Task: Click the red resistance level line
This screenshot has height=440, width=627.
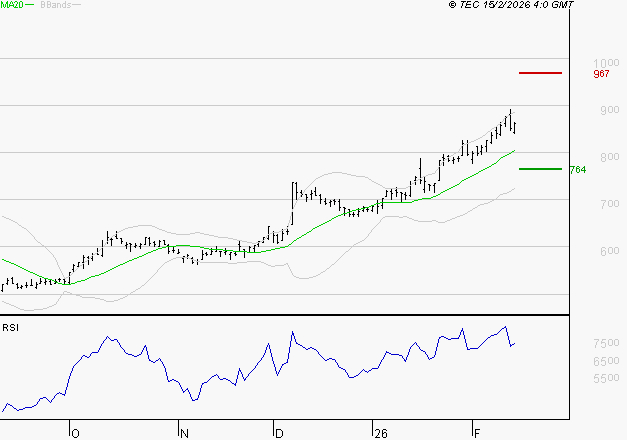Action: 540,73
